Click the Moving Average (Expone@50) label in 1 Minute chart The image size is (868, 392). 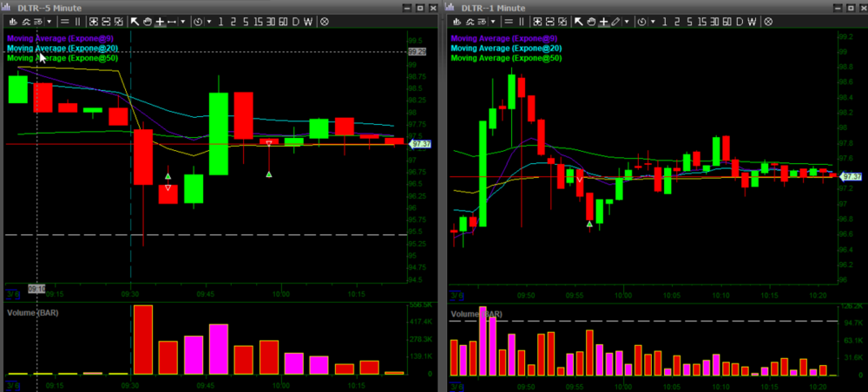[x=506, y=58]
